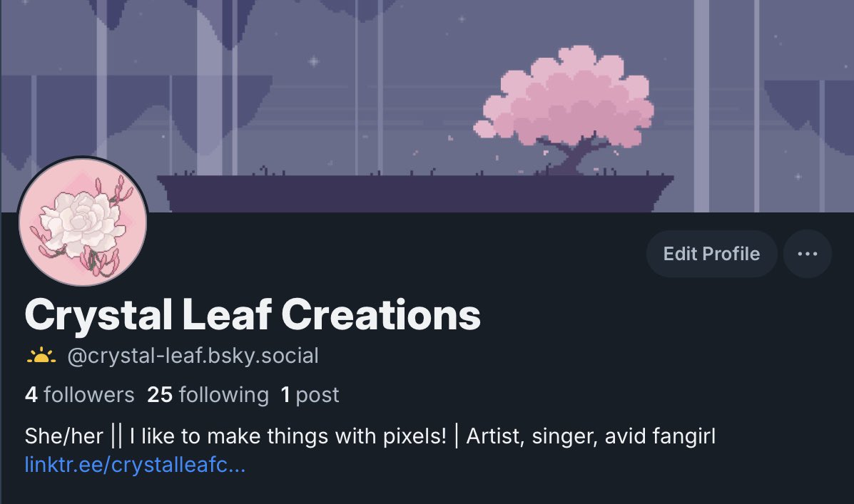Open the 25 following list
This screenshot has height=504, width=854.
[x=208, y=395]
